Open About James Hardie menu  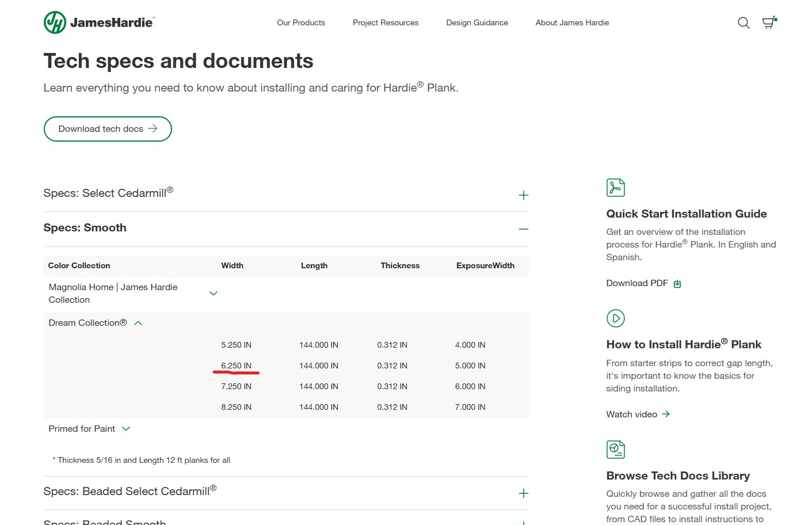(572, 23)
